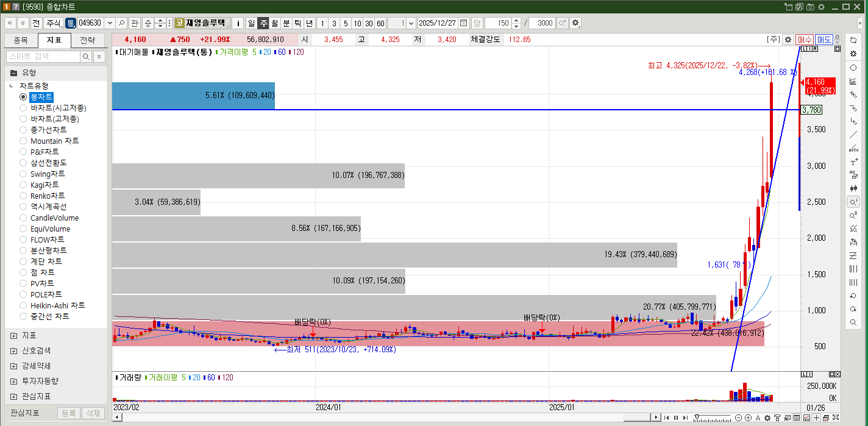
Task: Click the title bar settings gear icon
Action: tap(821, 7)
